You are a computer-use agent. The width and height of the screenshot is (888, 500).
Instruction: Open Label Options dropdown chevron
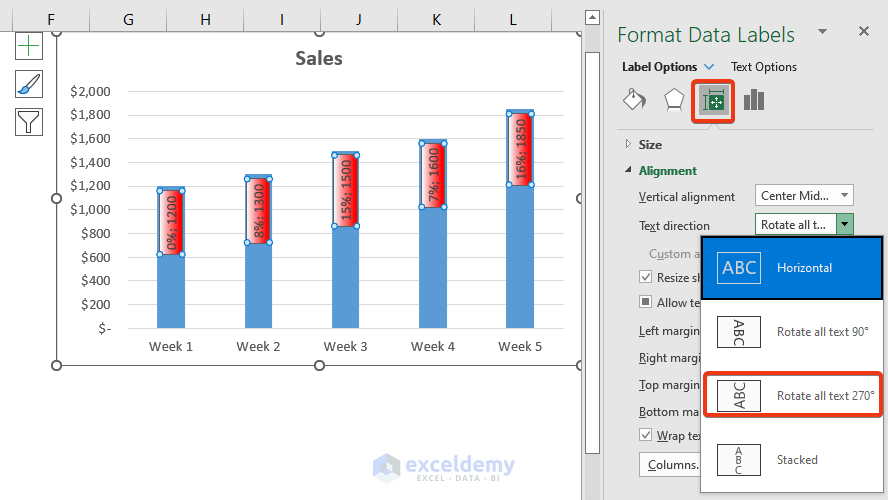pos(709,67)
